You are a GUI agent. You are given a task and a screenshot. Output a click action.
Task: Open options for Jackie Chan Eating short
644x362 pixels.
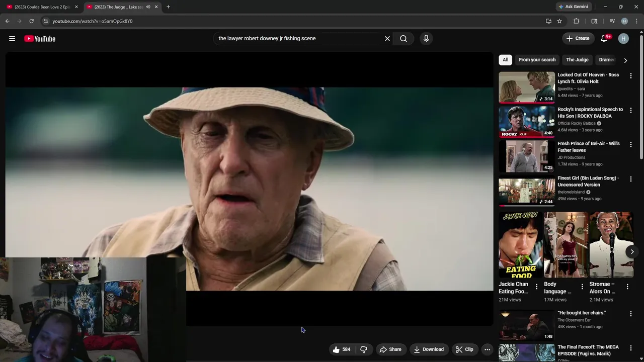coord(536,287)
